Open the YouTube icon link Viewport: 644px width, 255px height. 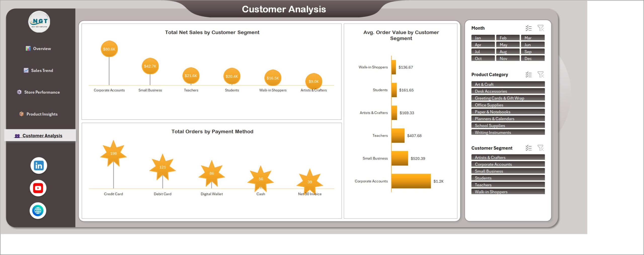click(x=38, y=188)
